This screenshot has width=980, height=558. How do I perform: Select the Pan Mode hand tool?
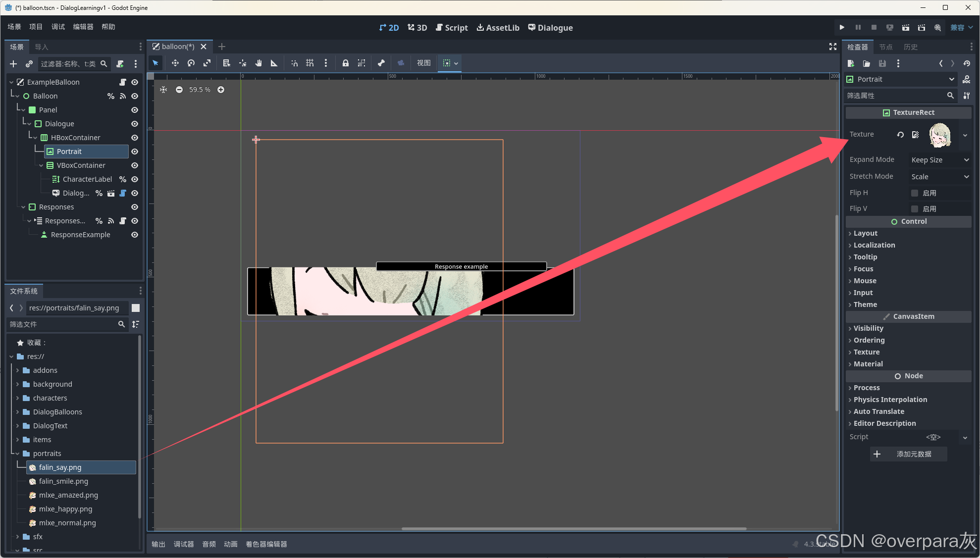[x=258, y=63]
